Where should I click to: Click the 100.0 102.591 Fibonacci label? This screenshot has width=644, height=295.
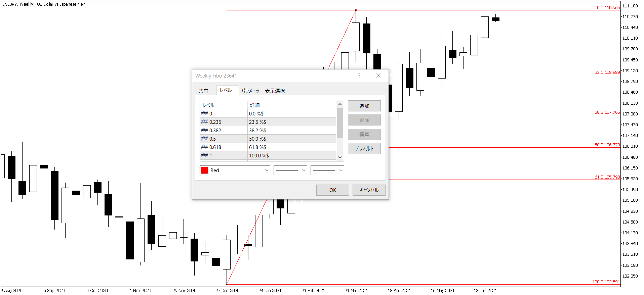click(x=606, y=282)
